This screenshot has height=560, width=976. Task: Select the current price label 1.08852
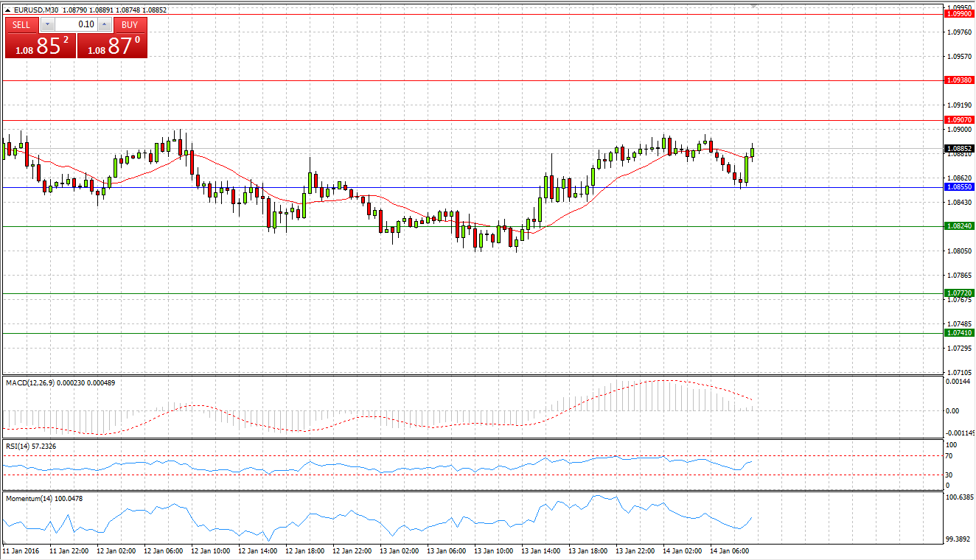959,148
